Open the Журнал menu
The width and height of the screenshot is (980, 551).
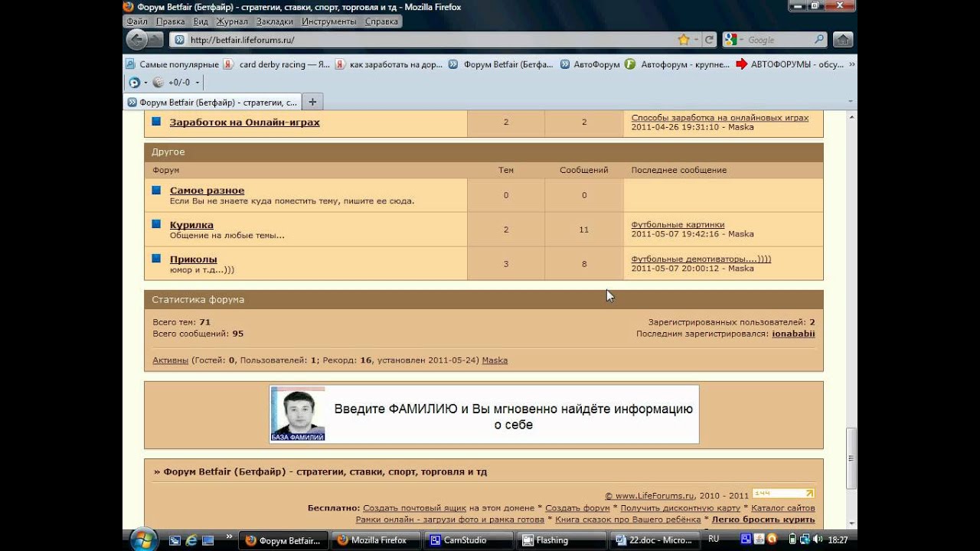232,21
